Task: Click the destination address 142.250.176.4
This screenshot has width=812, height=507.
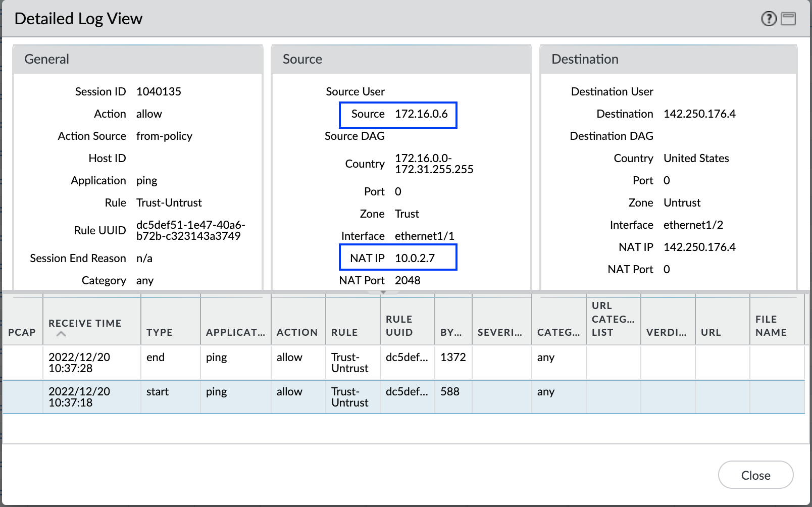Action: tap(699, 114)
